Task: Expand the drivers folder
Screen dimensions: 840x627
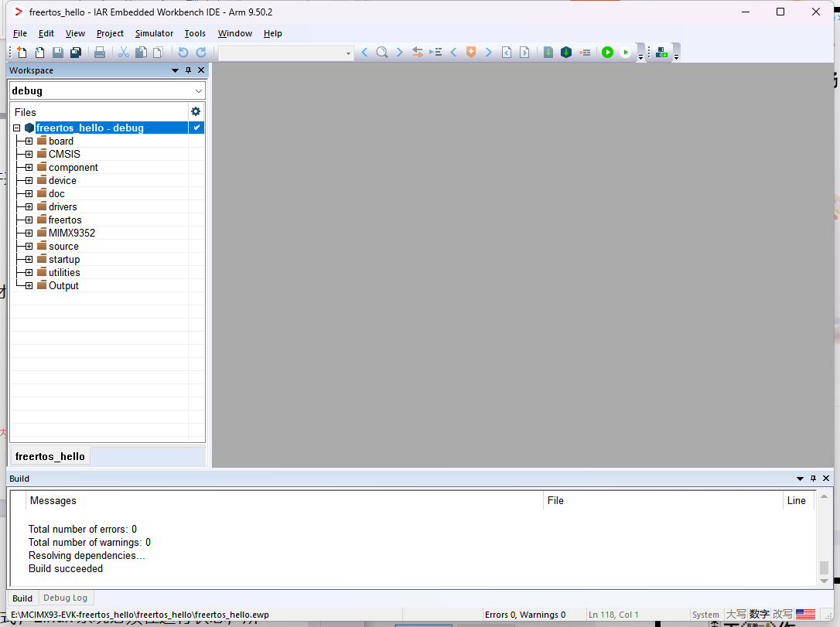Action: click(x=29, y=206)
